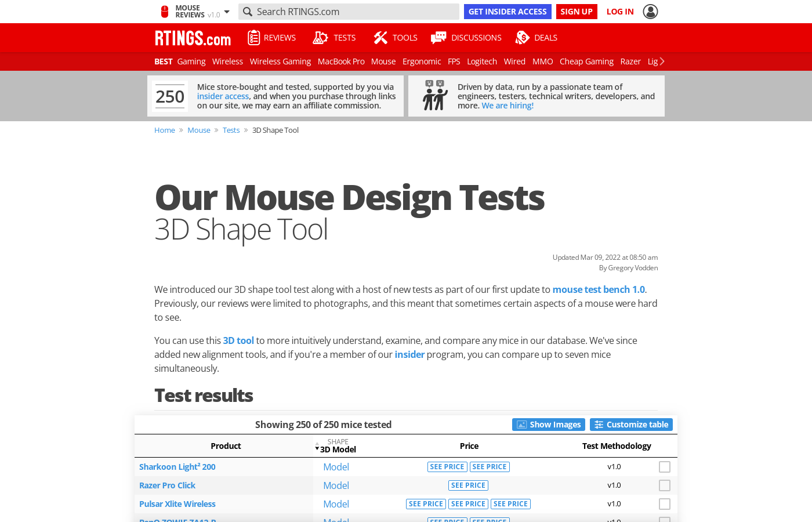Click the Deals price tag icon

[523, 38]
